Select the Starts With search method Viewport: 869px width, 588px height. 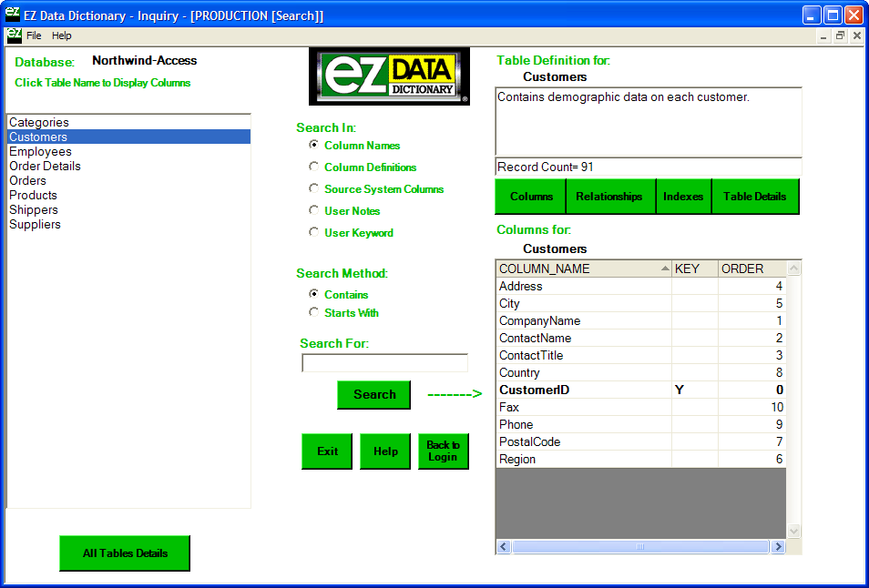click(x=314, y=312)
